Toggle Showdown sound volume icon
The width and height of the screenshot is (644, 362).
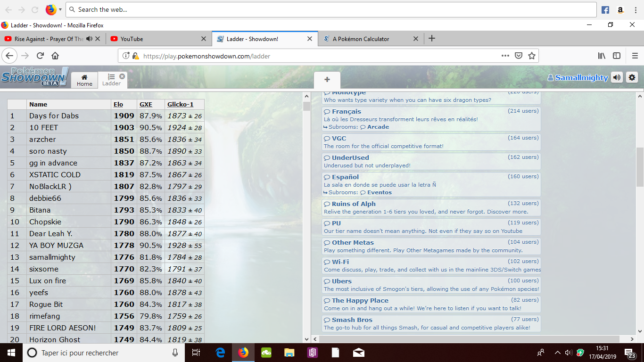617,77
